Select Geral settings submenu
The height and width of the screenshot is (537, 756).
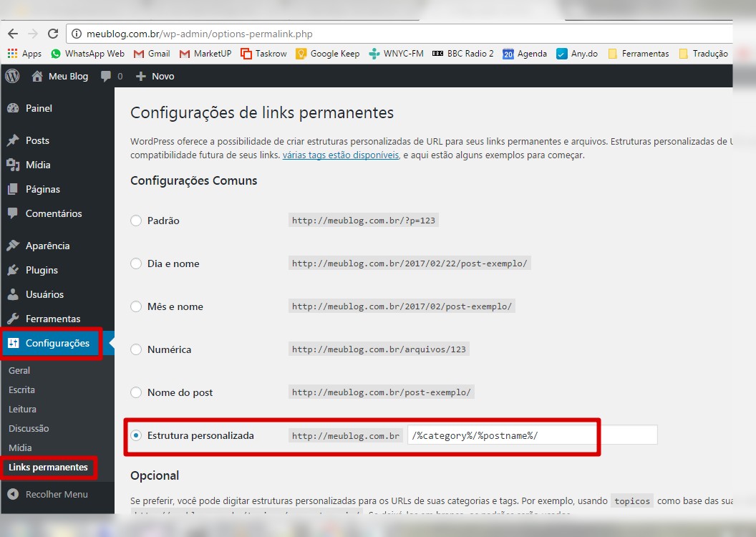click(19, 371)
